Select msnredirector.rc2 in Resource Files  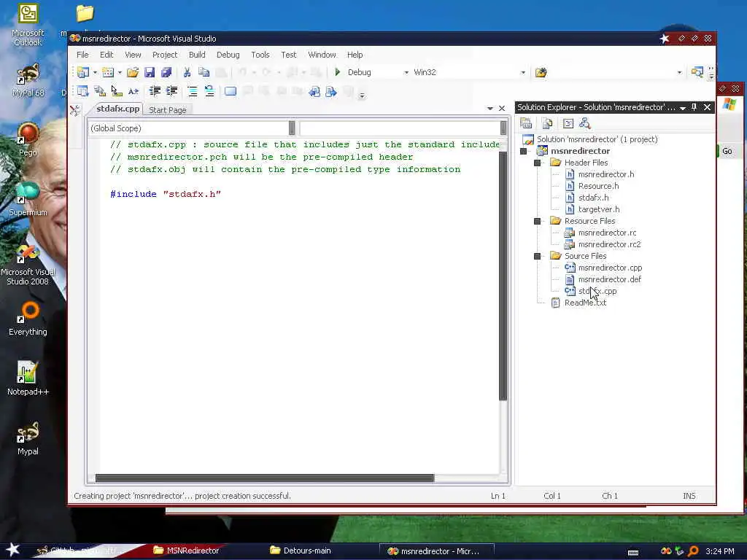click(x=609, y=244)
